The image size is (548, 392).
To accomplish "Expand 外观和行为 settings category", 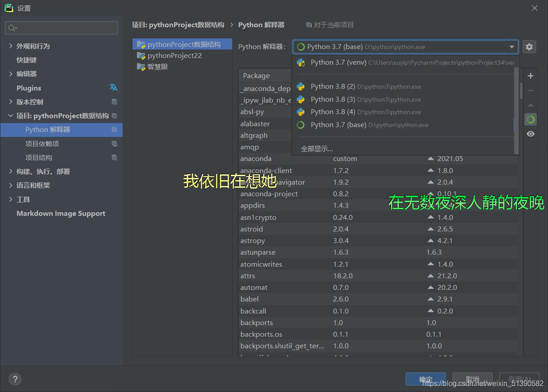I will pos(11,46).
